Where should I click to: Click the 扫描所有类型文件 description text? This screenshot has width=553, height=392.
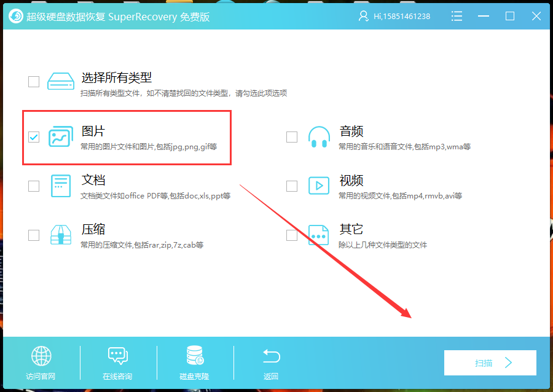pos(184,93)
